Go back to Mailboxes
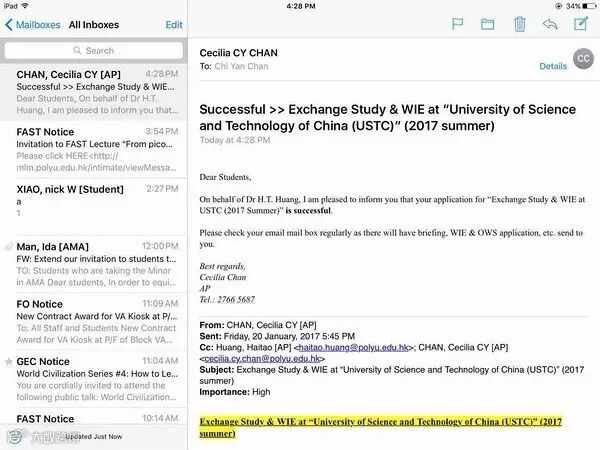This screenshot has width=600, height=450. coord(33,25)
